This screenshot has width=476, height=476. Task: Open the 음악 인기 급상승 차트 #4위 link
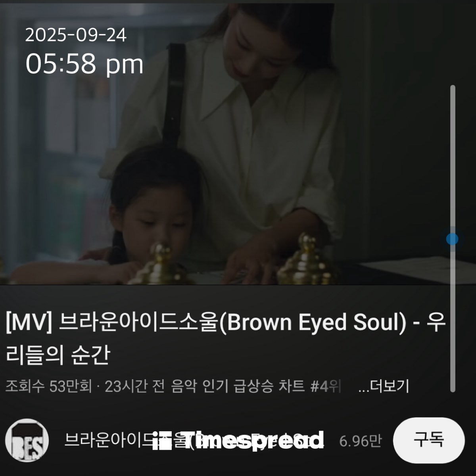coord(256,386)
